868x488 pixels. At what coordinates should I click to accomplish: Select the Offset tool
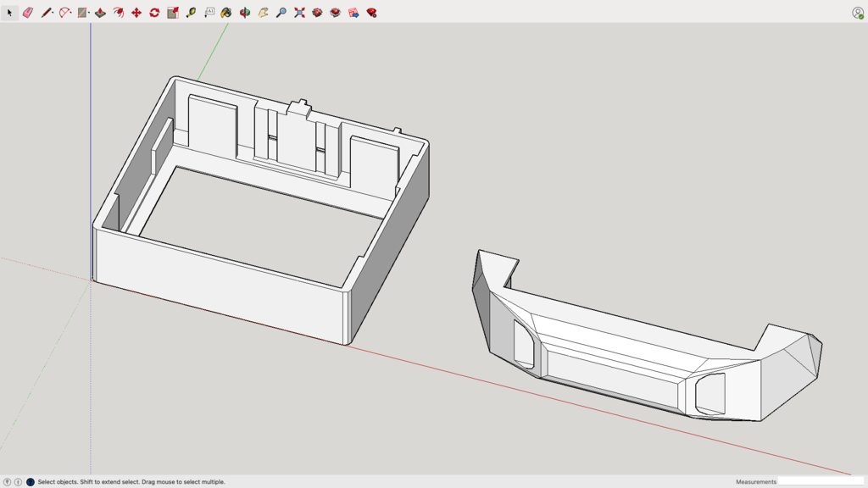(119, 13)
